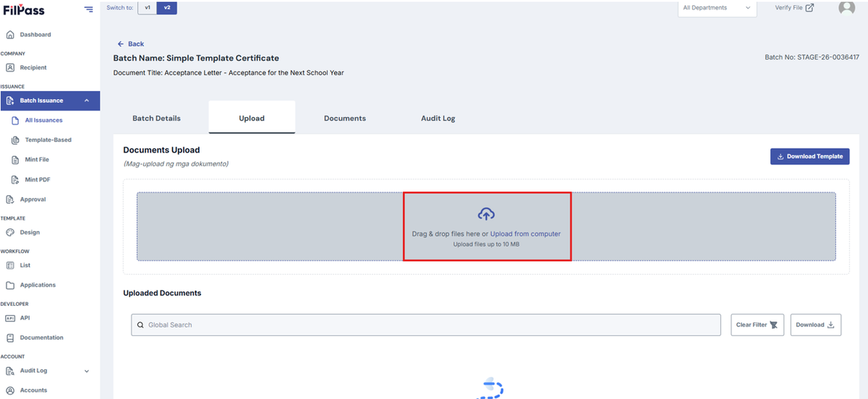Click the Applications folder icon
The image size is (868, 399).
point(10,285)
